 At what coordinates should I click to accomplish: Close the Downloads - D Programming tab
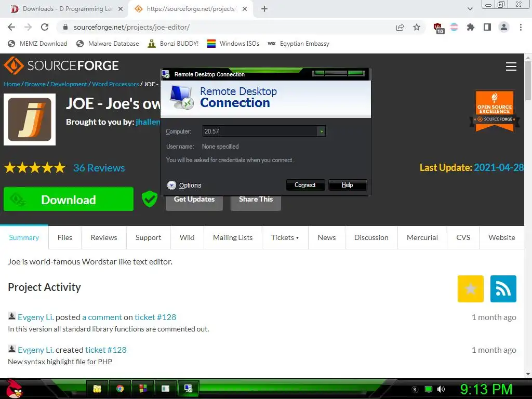coord(121,9)
